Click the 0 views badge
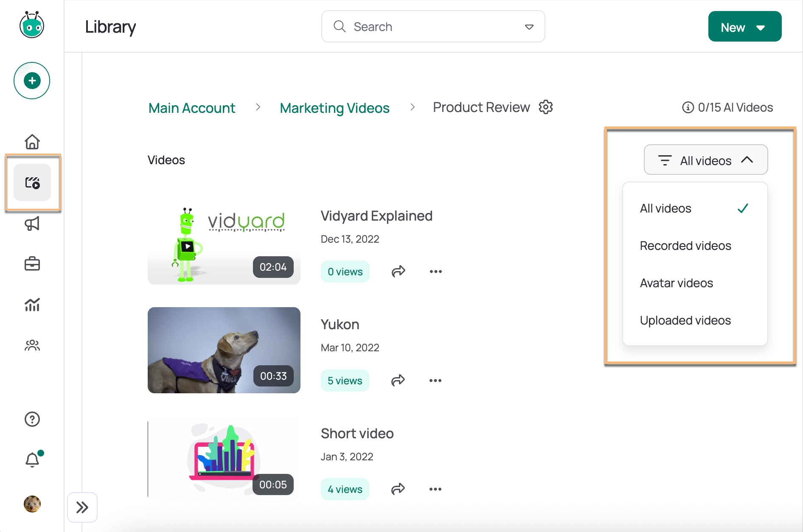 click(x=345, y=272)
